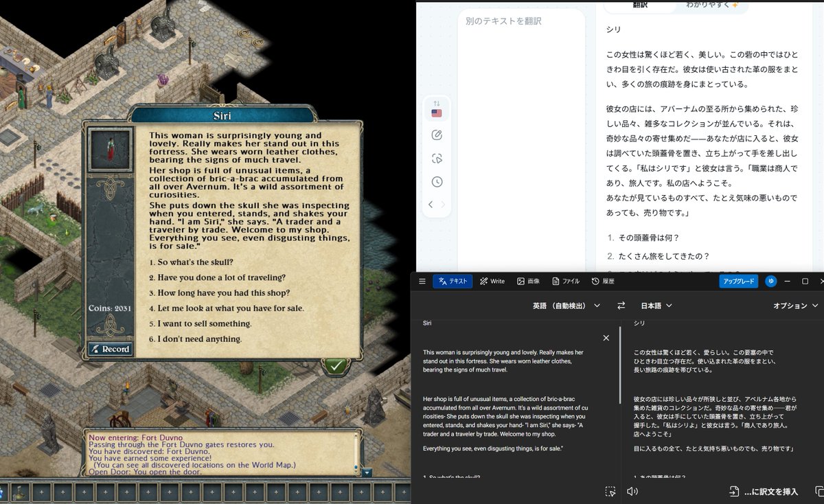
Task: Click 'Coins: 2031' text in dialog
Action: click(110, 308)
